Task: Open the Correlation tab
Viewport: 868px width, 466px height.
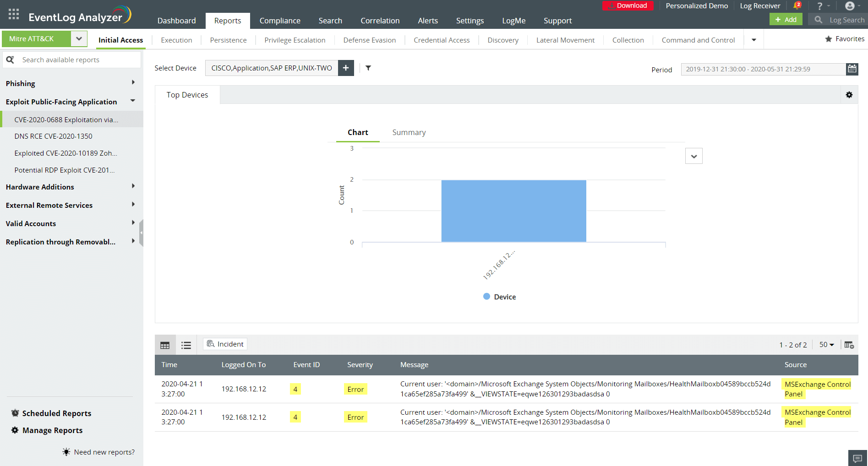Action: [380, 21]
